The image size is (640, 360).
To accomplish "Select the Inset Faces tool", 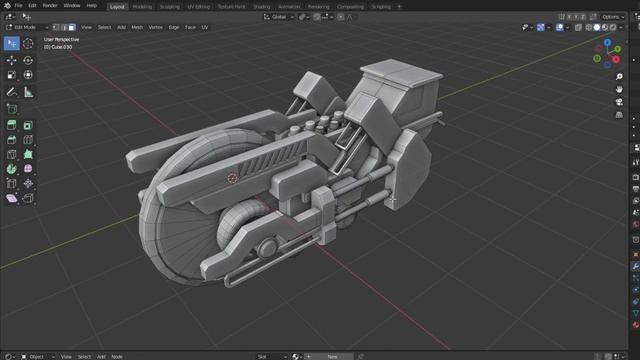I will click(28, 125).
